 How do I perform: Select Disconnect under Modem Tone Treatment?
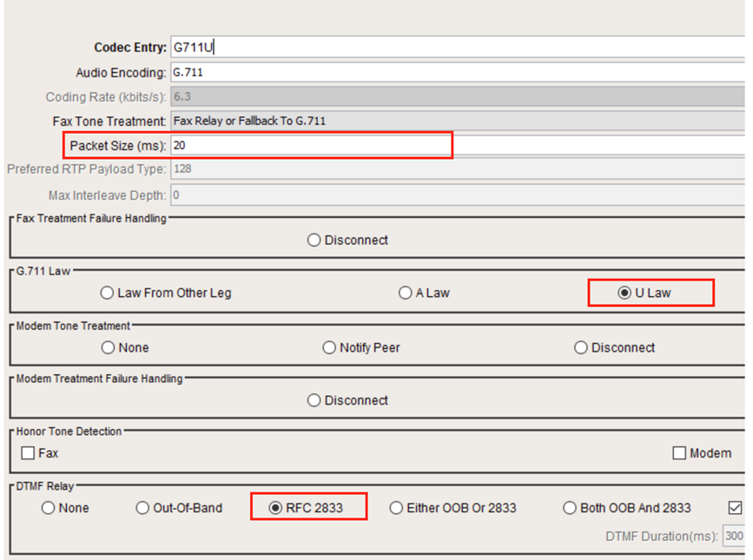click(581, 348)
